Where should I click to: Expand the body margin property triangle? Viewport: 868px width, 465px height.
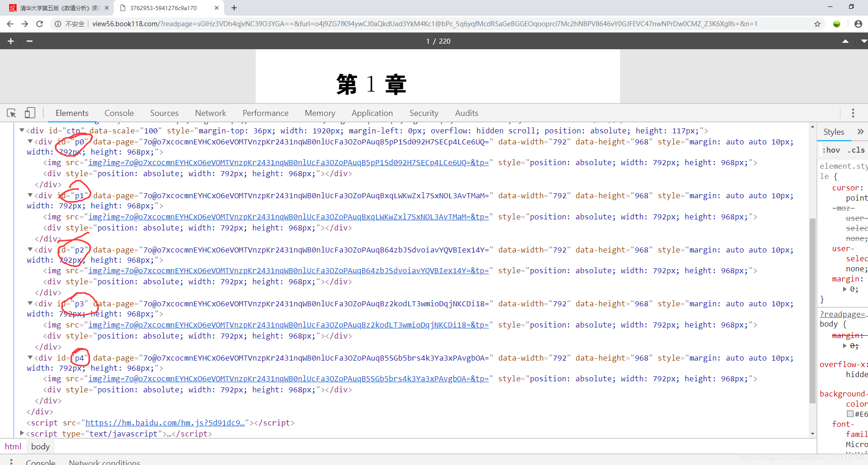click(x=845, y=346)
